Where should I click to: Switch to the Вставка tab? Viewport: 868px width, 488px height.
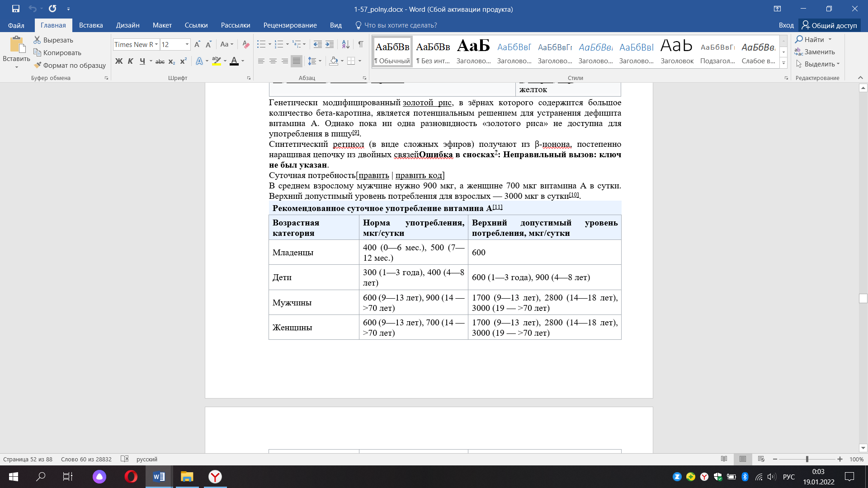click(x=91, y=25)
